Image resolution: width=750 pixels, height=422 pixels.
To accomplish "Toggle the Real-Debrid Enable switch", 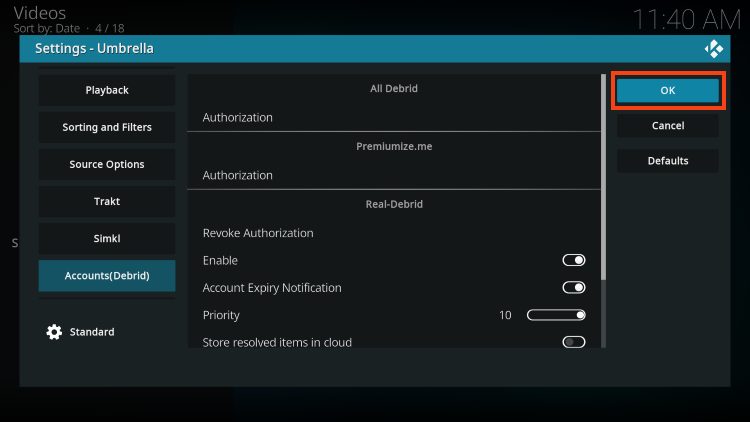I will click(573, 260).
